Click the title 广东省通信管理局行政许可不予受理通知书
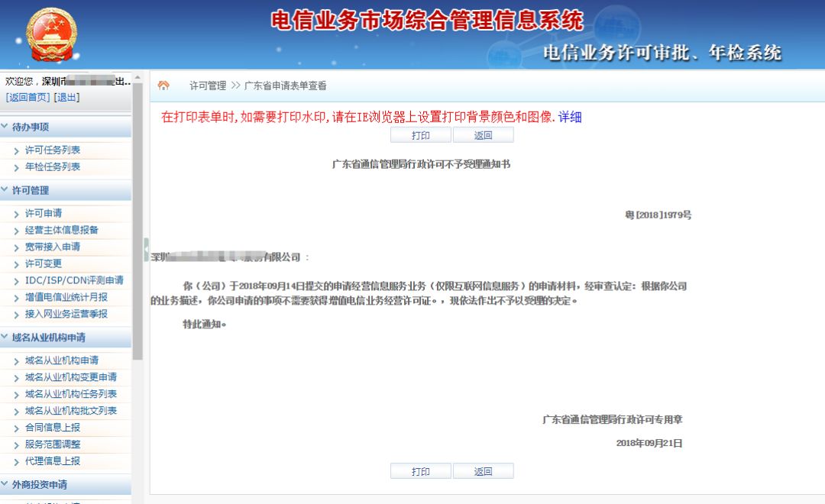This screenshot has height=504, width=825. point(421,164)
